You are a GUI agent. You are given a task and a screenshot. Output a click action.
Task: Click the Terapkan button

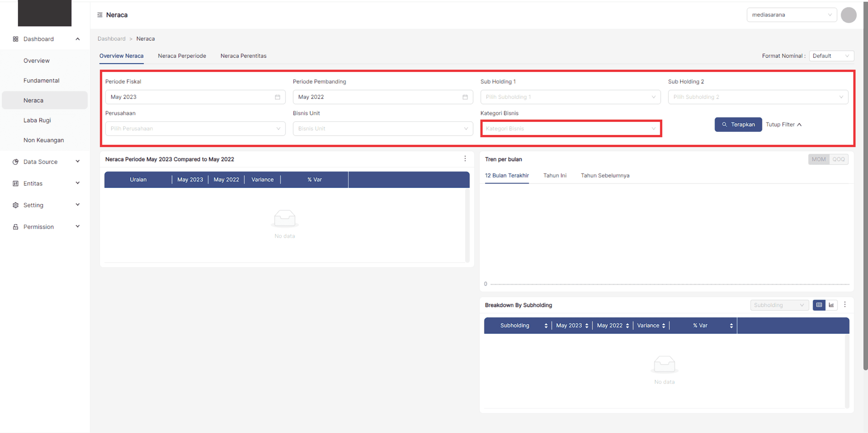coord(738,125)
